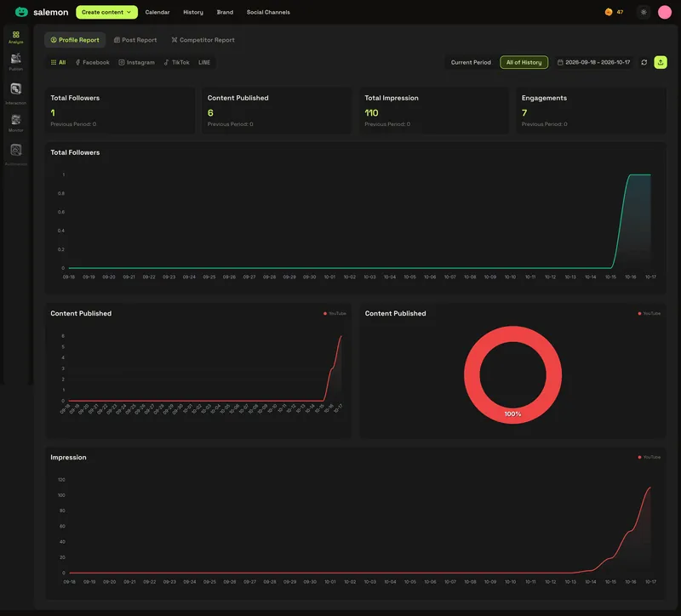The image size is (681, 616).
Task: Click the salemon mascot logo
Action: click(21, 12)
